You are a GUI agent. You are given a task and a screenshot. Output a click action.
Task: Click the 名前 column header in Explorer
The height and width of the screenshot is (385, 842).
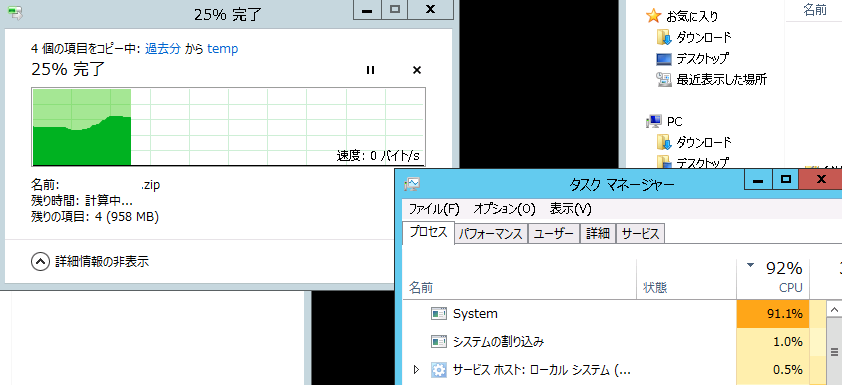coord(815,10)
